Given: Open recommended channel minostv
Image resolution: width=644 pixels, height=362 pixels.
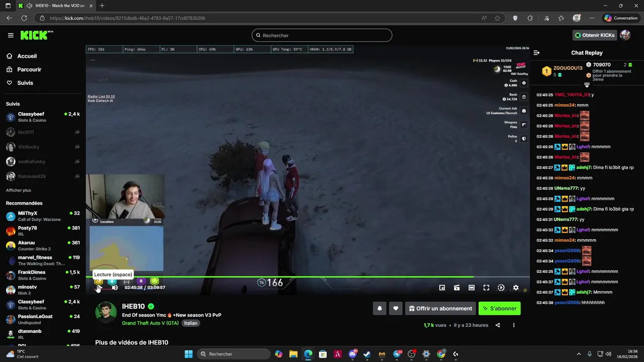Looking at the screenshot, I should point(43,290).
